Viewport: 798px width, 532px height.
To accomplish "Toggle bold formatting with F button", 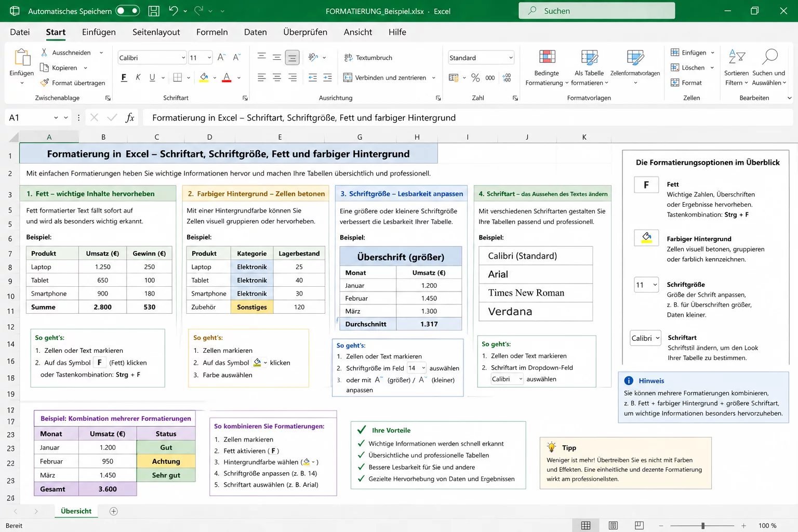I will [x=124, y=78].
